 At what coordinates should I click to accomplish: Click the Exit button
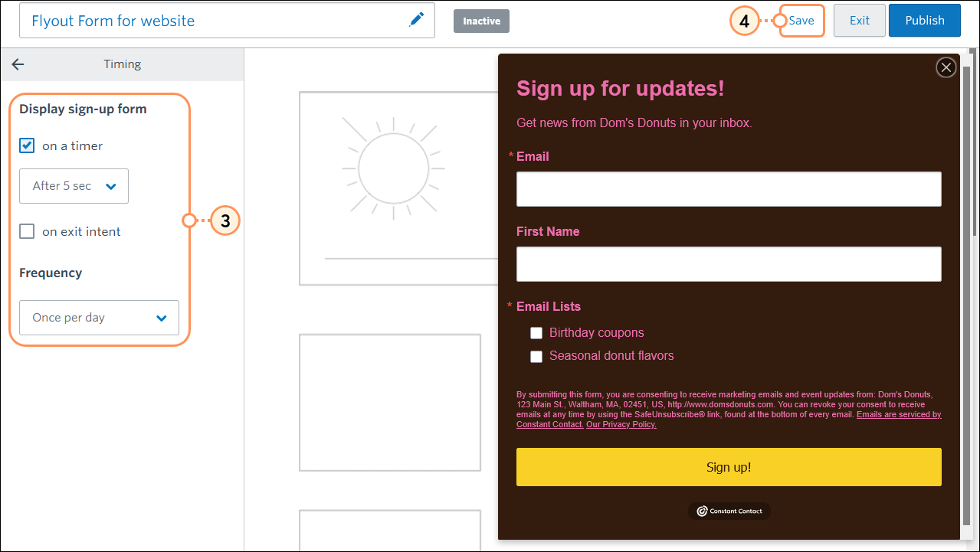tap(859, 20)
